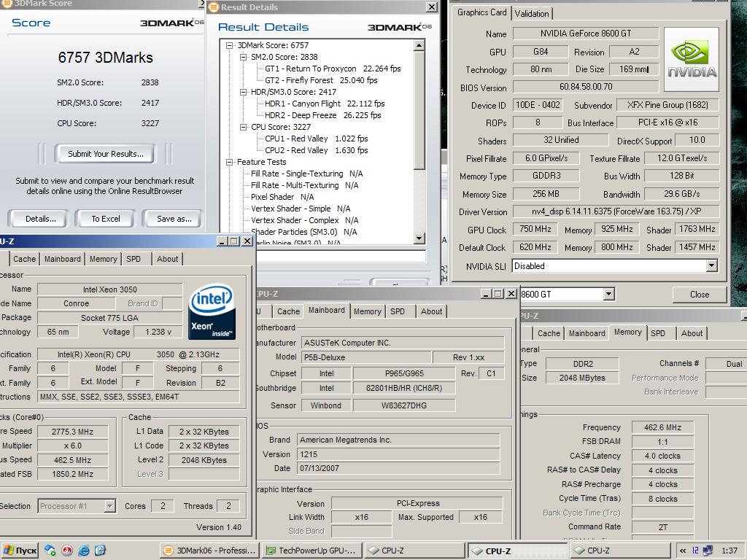Click the Intel Xeon inside logo
The width and height of the screenshot is (747, 560).
pos(212,311)
